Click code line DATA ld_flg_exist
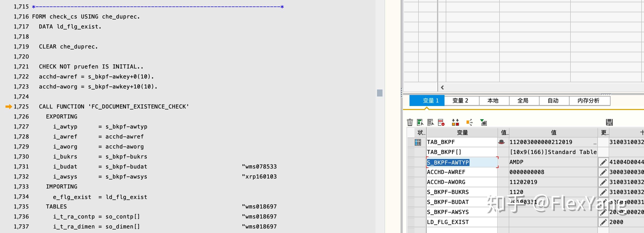Viewport: 644px width, 233px height. [x=70, y=27]
